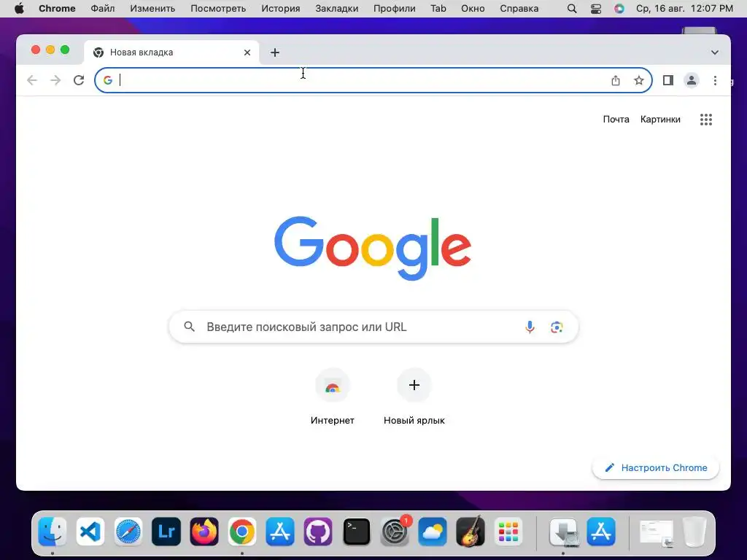This screenshot has width=747, height=560.
Task: Open the Изменить menu
Action: point(152,9)
